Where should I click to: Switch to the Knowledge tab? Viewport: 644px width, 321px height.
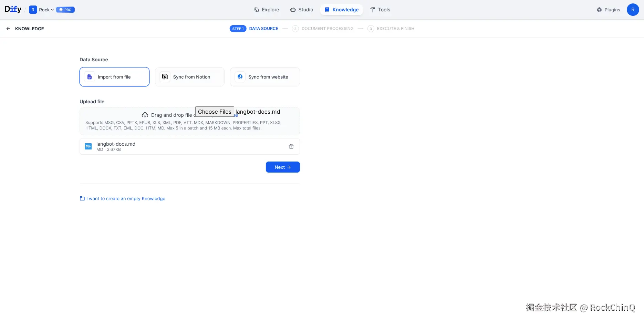pyautogui.click(x=342, y=10)
